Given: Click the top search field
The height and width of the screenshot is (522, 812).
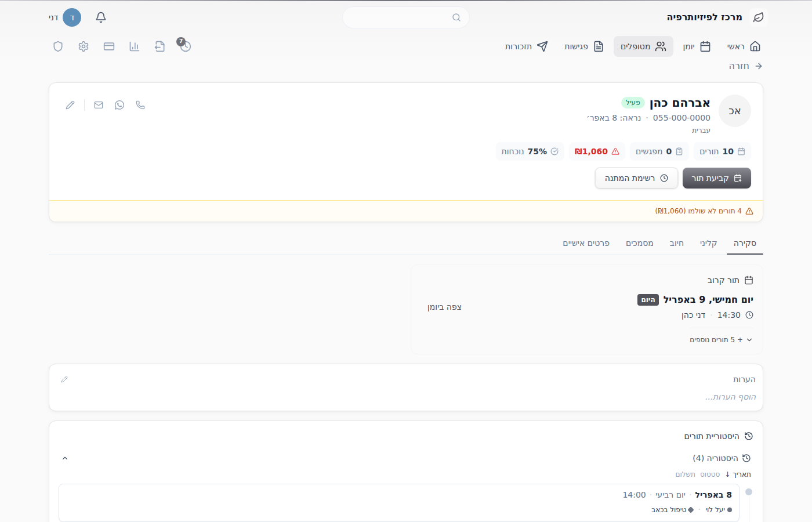Looking at the screenshot, I should pos(406,17).
